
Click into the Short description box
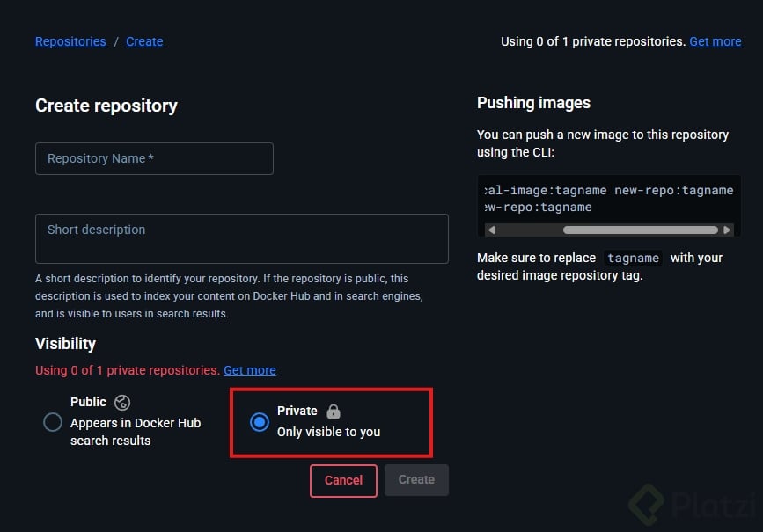pyautogui.click(x=241, y=238)
